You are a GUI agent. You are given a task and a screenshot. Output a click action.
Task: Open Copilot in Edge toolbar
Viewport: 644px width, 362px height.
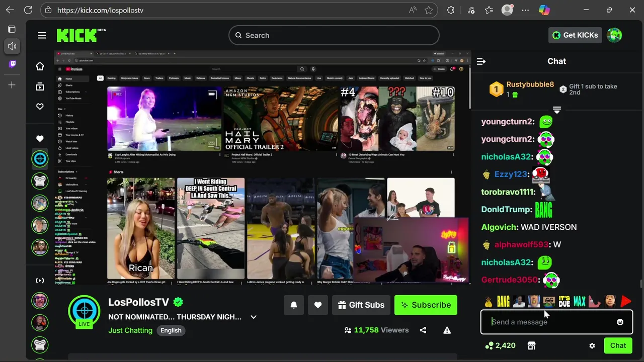544,10
